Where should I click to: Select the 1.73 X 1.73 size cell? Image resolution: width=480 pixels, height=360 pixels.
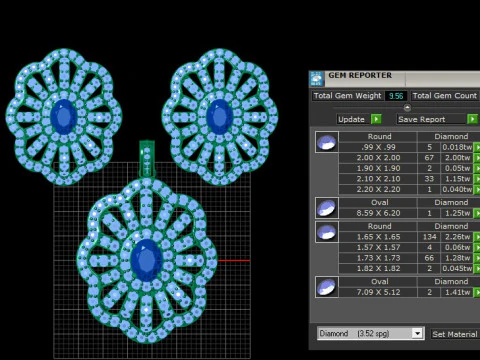coord(378,258)
